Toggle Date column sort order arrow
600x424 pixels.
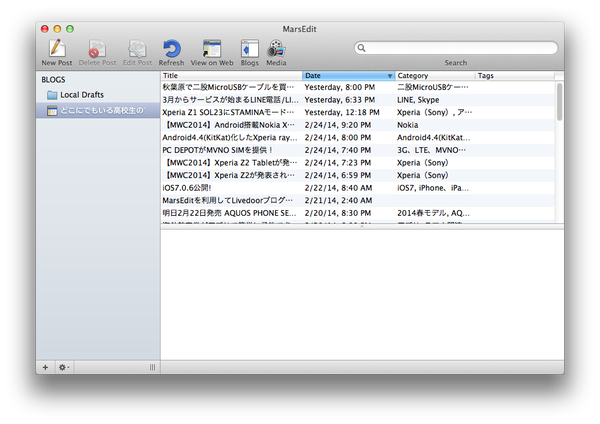click(x=390, y=76)
